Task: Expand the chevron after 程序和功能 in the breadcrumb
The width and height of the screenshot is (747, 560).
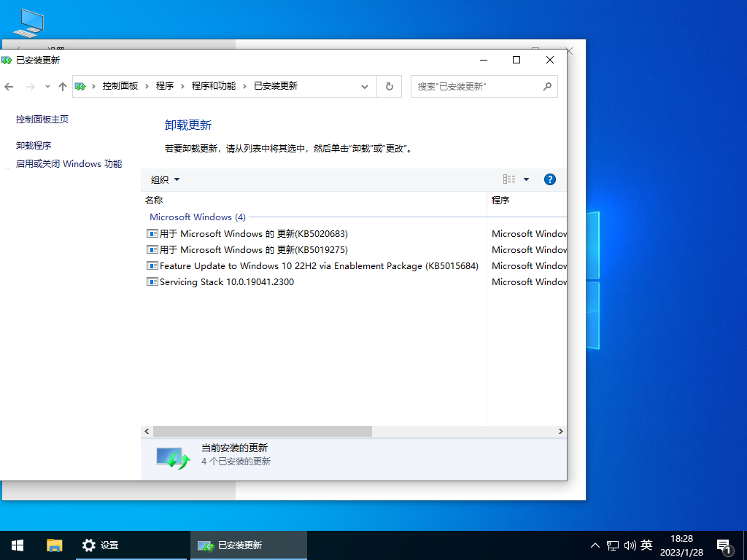Action: click(244, 86)
